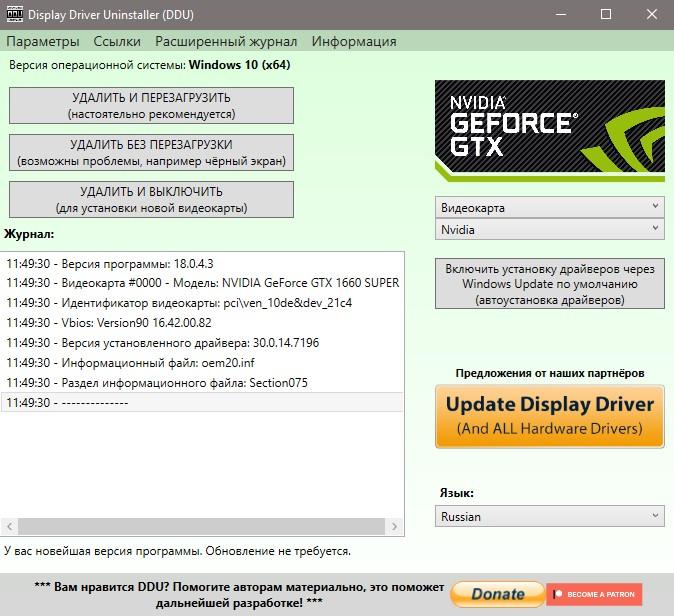Select log line 'Идентификатор видеокарты'

pos(202,303)
